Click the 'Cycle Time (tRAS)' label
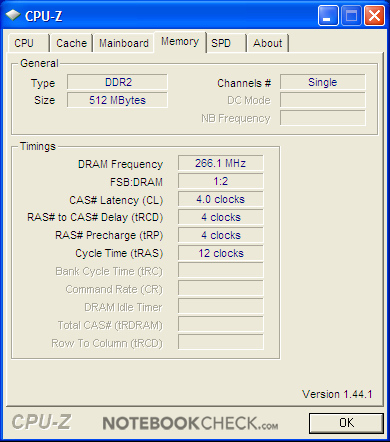Viewport: 390px width, 442px height. [x=119, y=254]
